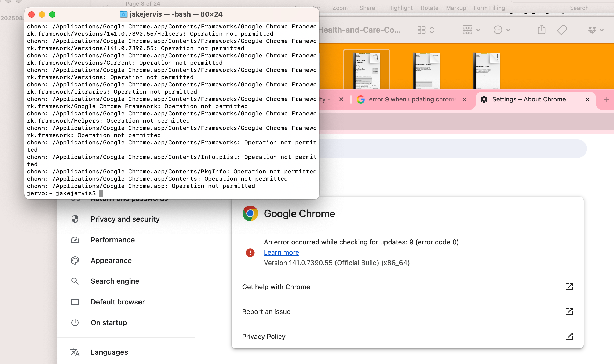Click the Languages translate icon
This screenshot has width=614, height=364.
pyautogui.click(x=75, y=352)
